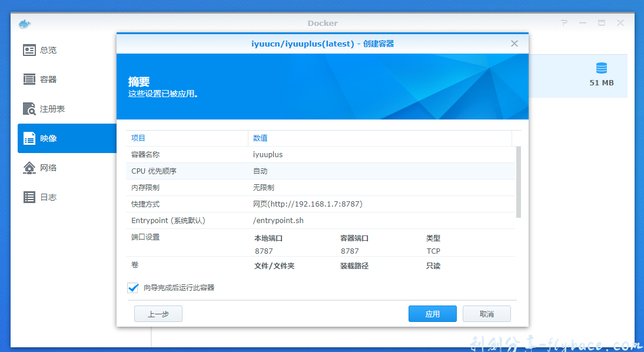This screenshot has width=644, height=352.
Task: Select the CPU 优先顺序 table row
Action: coord(294,171)
